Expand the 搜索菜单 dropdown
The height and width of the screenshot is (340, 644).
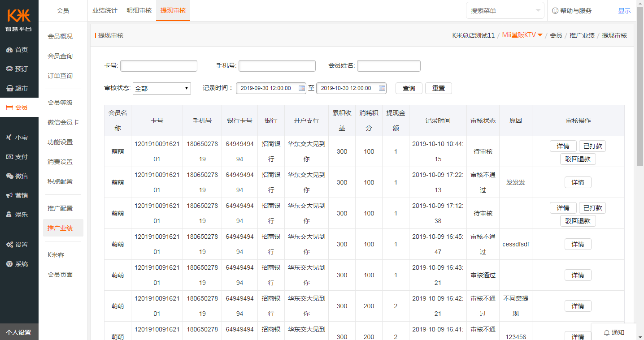pyautogui.click(x=505, y=10)
